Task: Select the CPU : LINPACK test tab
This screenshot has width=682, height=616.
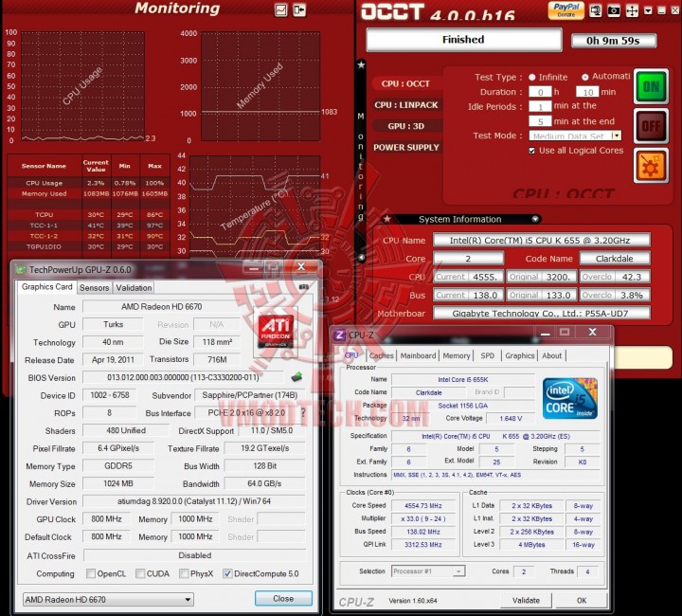Action: 405,105
